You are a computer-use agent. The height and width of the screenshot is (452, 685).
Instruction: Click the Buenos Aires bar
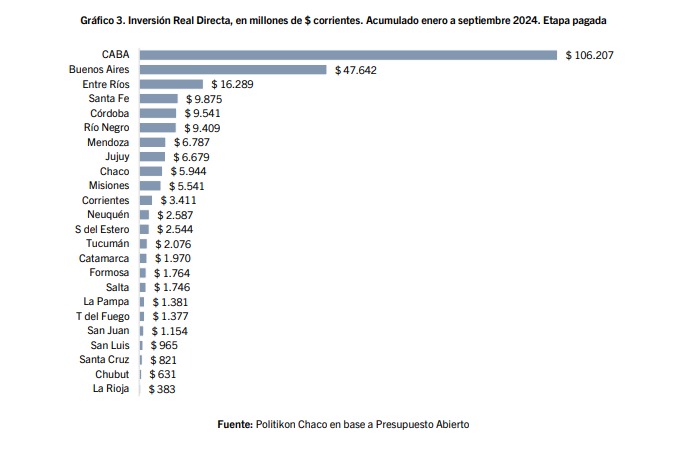click(233, 70)
